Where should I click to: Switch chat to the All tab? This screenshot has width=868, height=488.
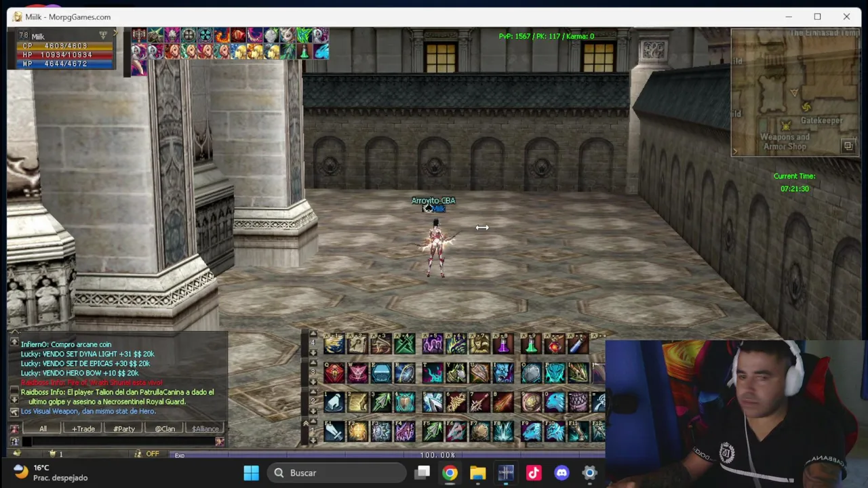click(x=43, y=429)
